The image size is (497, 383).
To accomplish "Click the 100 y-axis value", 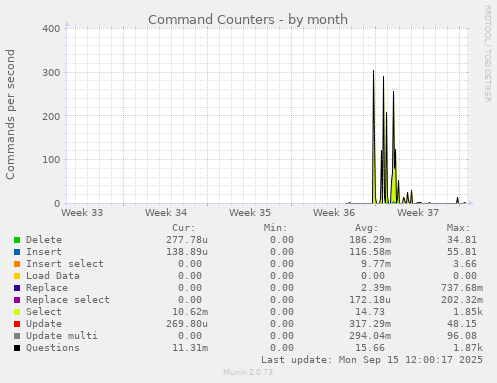I will point(51,159).
